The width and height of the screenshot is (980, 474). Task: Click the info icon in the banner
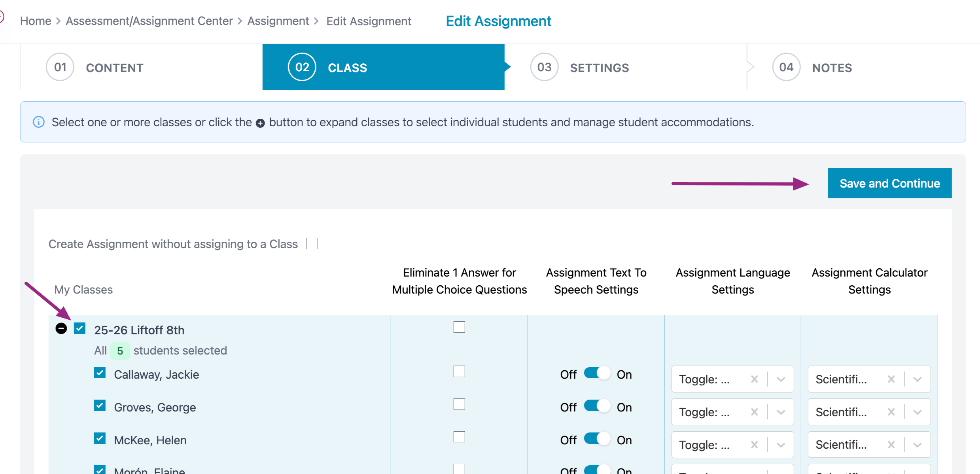pos(38,122)
